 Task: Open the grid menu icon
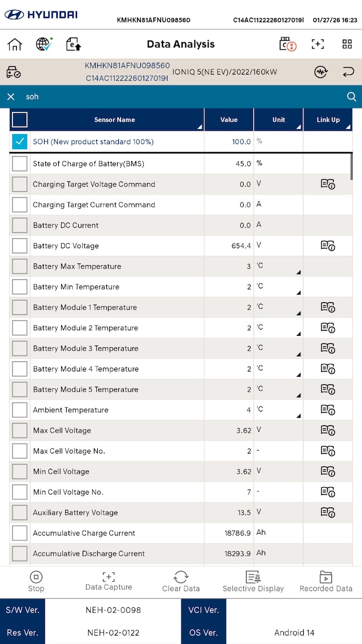347,44
